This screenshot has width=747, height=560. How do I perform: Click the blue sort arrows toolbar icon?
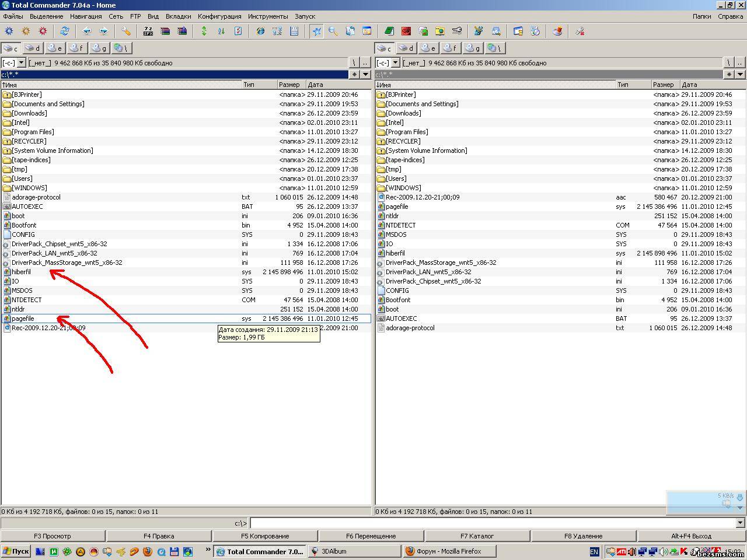(221, 31)
